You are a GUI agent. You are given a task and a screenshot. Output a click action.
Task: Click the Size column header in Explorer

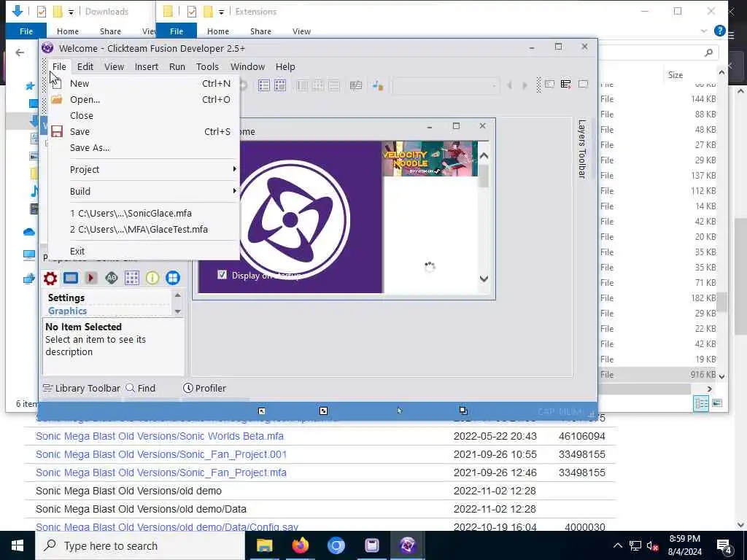(x=675, y=75)
